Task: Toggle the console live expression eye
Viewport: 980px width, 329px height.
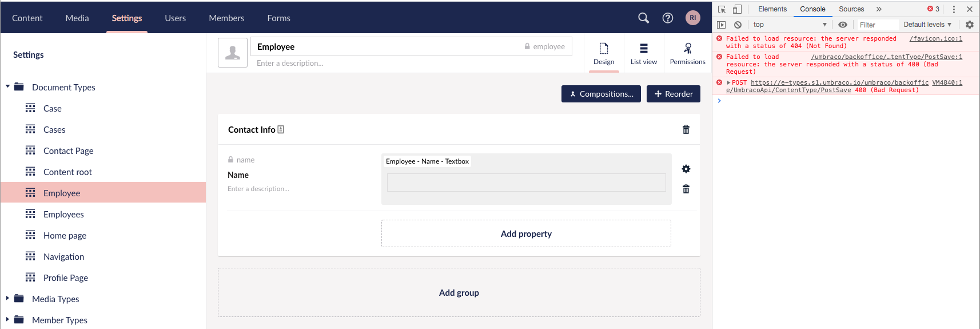Action: [x=843, y=25]
